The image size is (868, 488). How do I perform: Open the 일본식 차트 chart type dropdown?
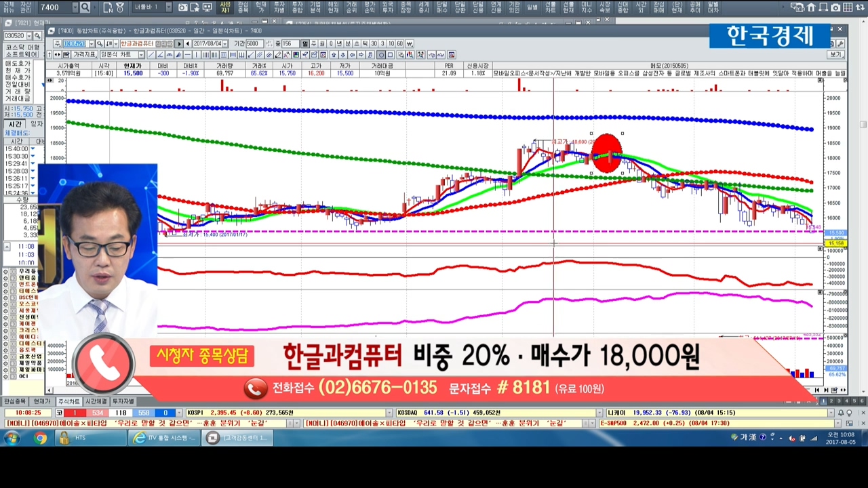point(141,54)
